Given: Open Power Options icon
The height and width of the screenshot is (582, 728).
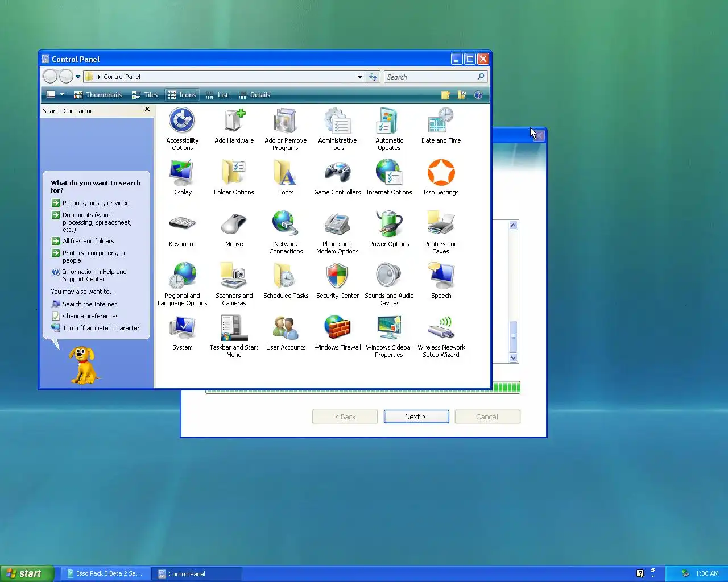Looking at the screenshot, I should point(389,230).
